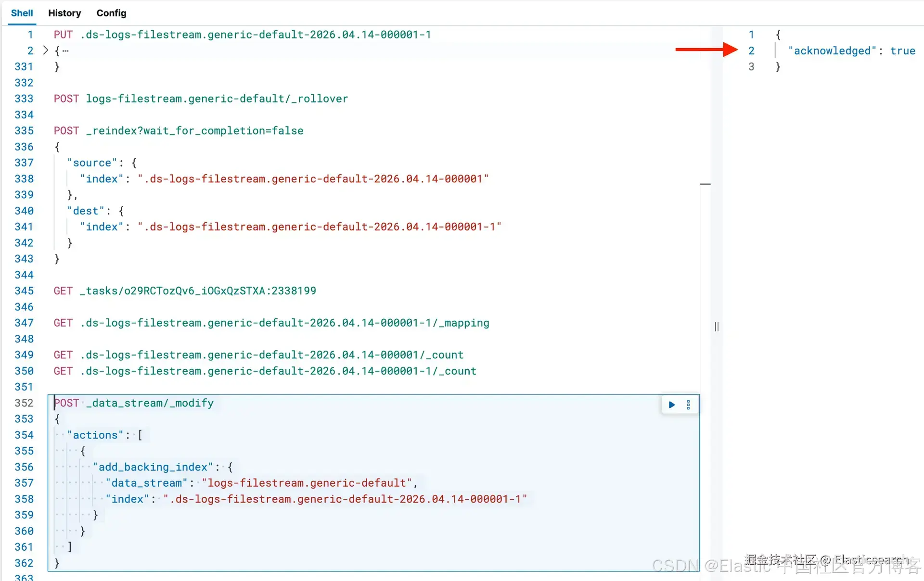Click the "acknowledged": true response text
The width and height of the screenshot is (924, 581).
click(x=851, y=51)
